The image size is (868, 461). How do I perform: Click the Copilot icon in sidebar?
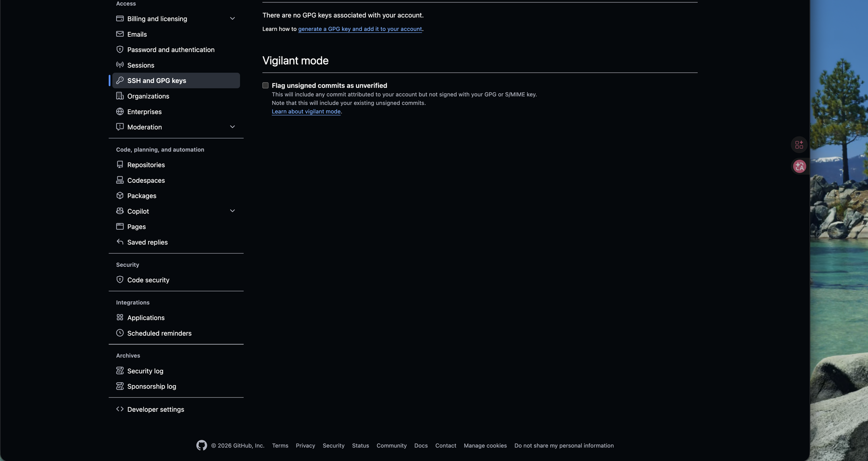120,211
